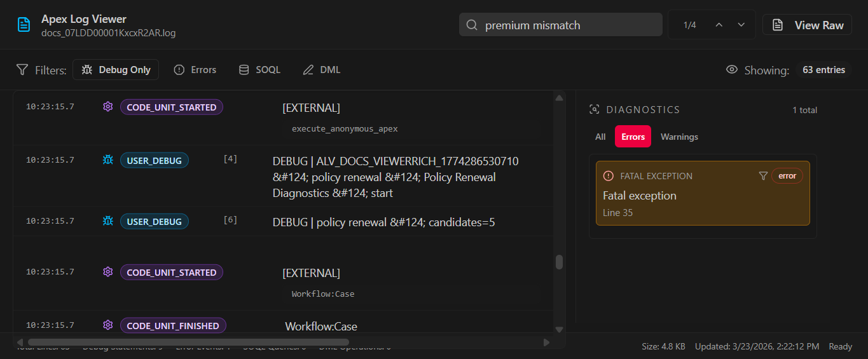Click the Filters funnel icon
This screenshot has width=868, height=359.
(x=22, y=70)
